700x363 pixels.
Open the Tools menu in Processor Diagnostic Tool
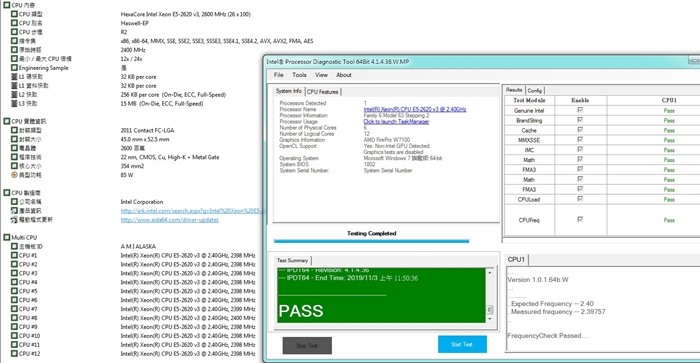(299, 75)
